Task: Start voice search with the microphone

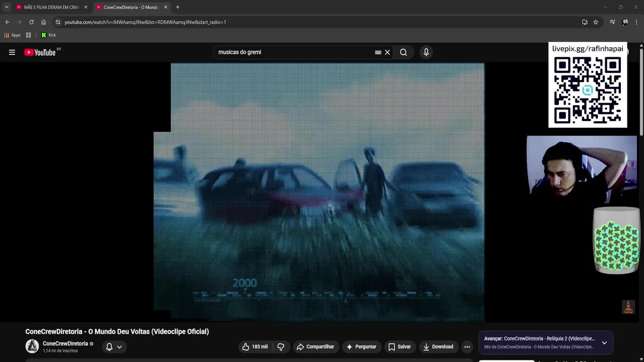Action: point(426,52)
